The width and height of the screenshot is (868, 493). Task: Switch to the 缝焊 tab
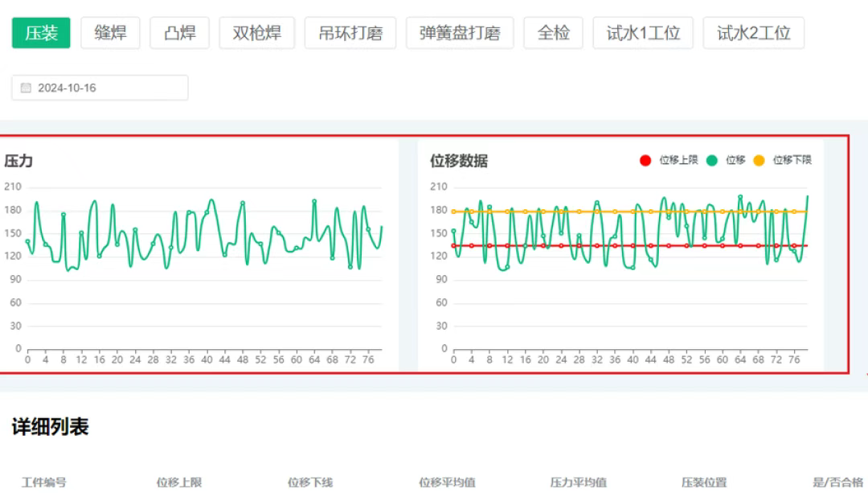(110, 33)
